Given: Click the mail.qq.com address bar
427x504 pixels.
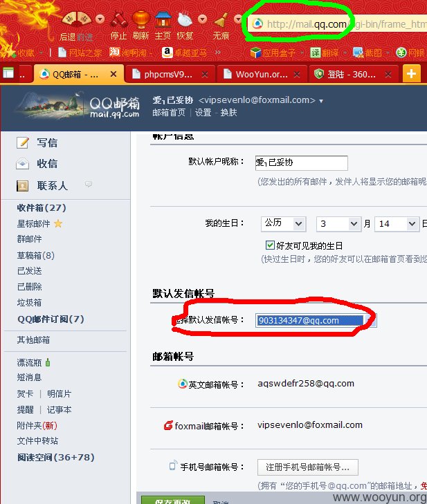Looking at the screenshot, I should point(337,24).
